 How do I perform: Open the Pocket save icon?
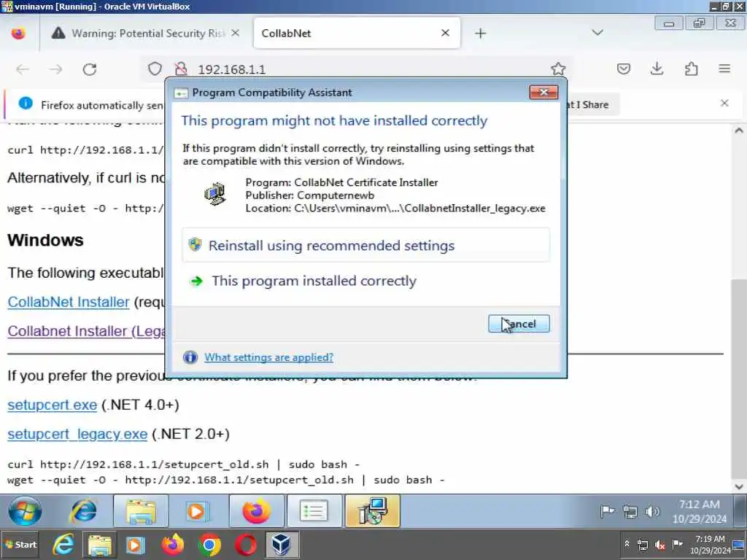624,69
